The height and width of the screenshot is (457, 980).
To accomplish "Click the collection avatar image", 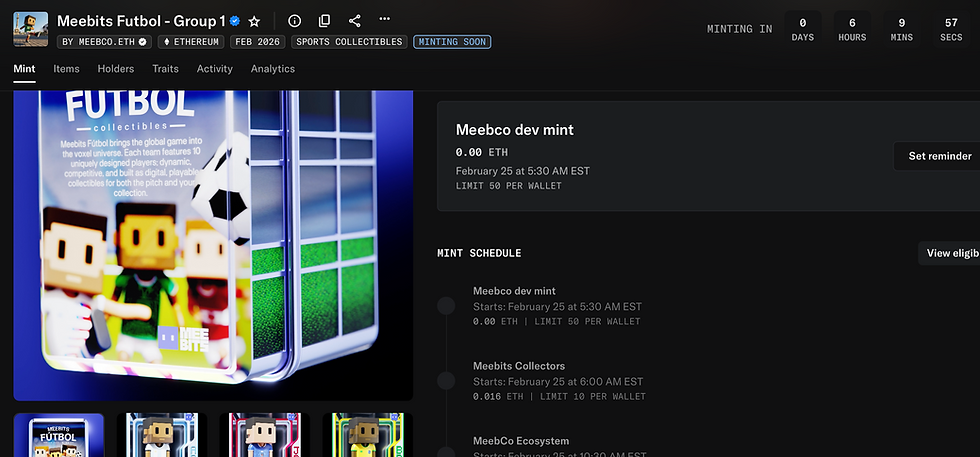I will pos(31,29).
